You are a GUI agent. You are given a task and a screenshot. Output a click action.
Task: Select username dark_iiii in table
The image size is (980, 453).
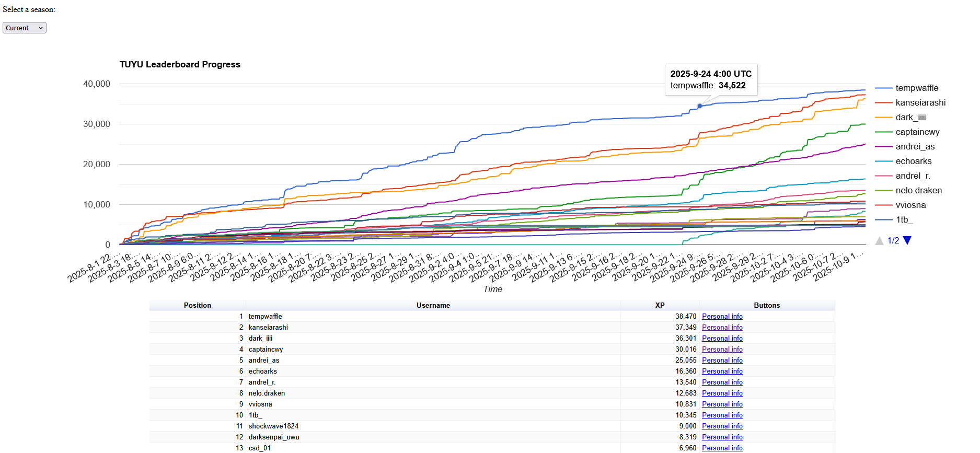(260, 338)
